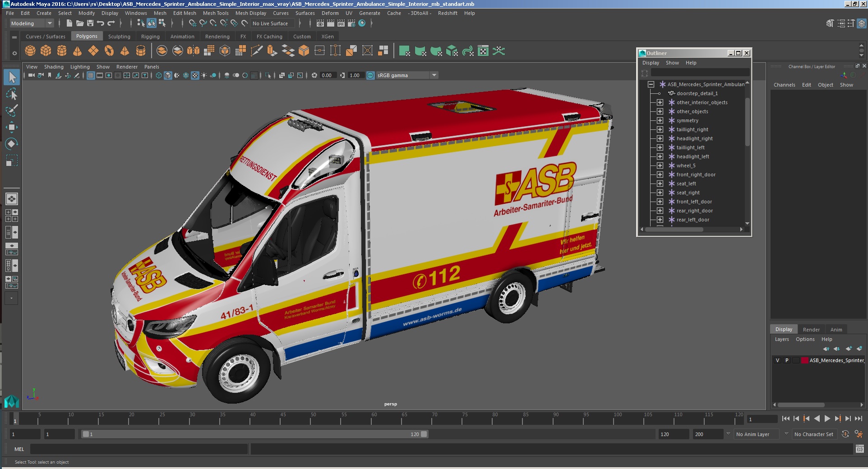The width and height of the screenshot is (868, 469).
Task: Activate the Scale tool in the toolbox
Action: point(12,161)
